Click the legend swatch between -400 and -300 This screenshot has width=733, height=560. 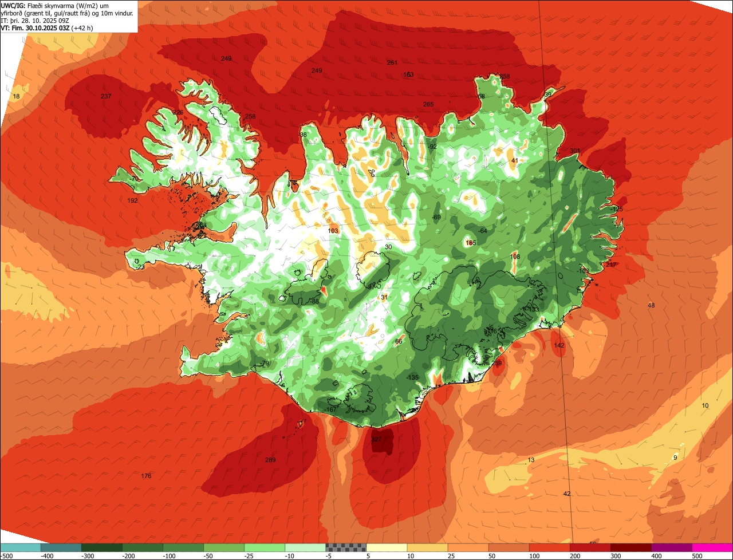pyautogui.click(x=61, y=547)
